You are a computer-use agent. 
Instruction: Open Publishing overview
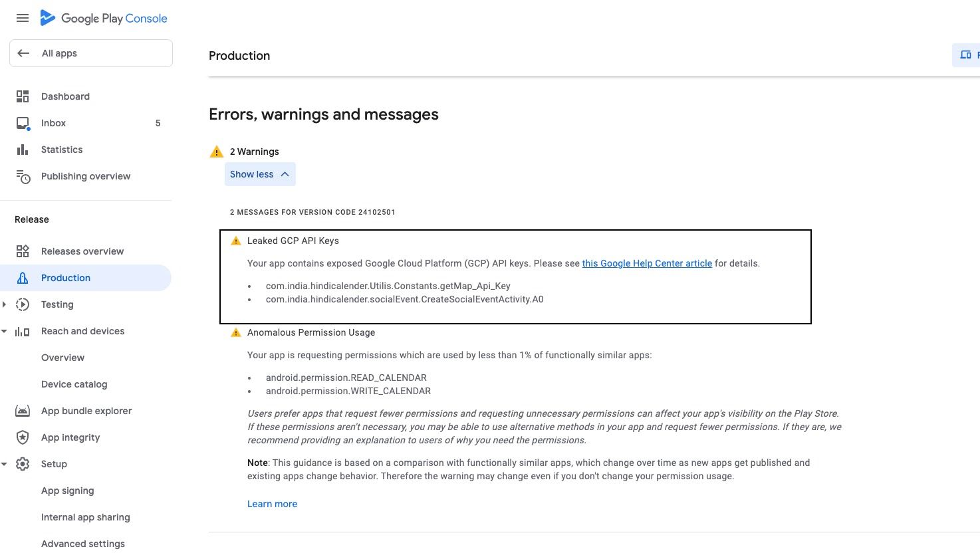click(x=86, y=176)
